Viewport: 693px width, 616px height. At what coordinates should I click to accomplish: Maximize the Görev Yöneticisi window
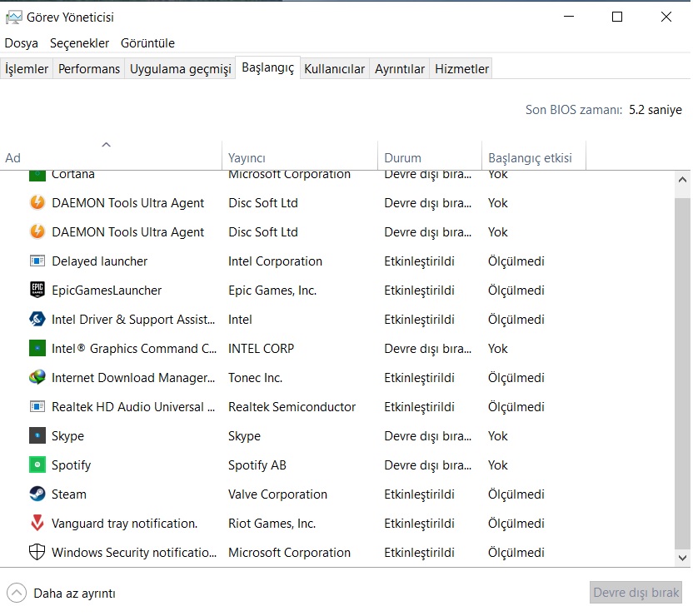pyautogui.click(x=617, y=17)
